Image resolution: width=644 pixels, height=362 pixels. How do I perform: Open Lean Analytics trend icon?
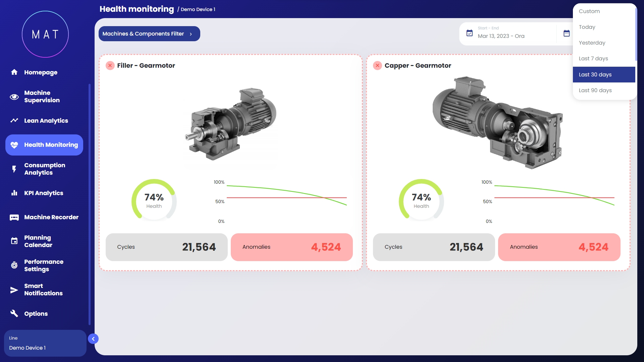point(14,121)
